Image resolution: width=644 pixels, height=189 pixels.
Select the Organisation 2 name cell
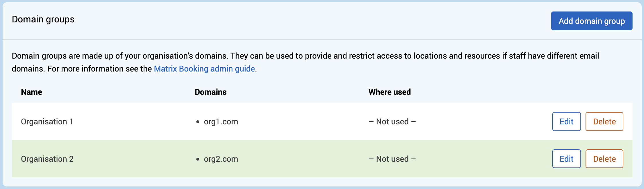tap(47, 159)
